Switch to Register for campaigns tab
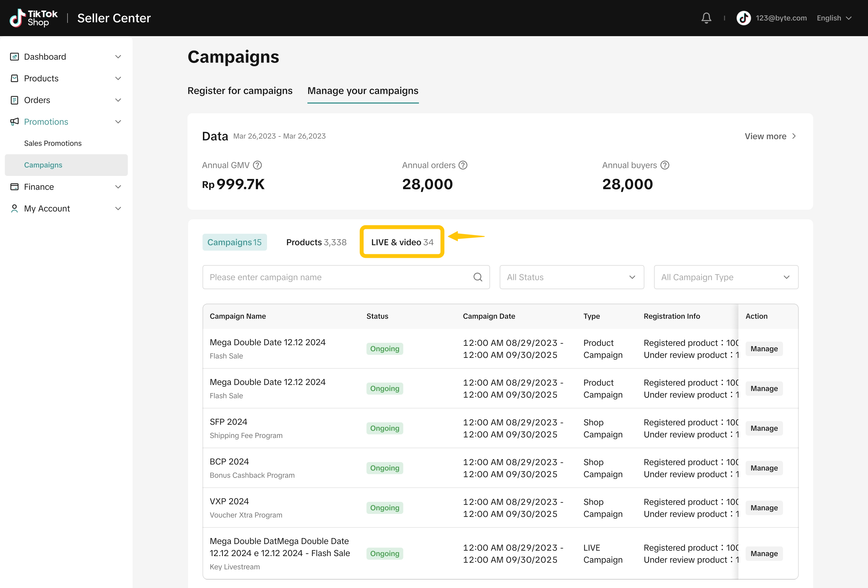 [240, 91]
